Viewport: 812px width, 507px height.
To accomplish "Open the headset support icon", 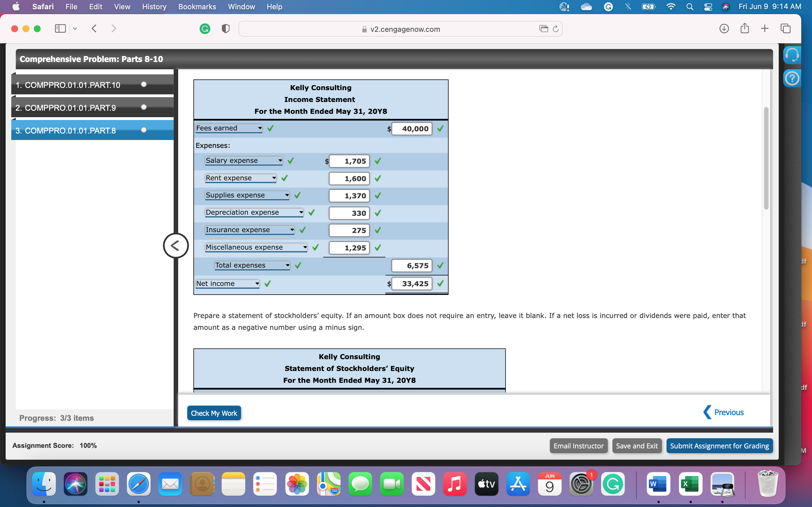I will (x=792, y=55).
